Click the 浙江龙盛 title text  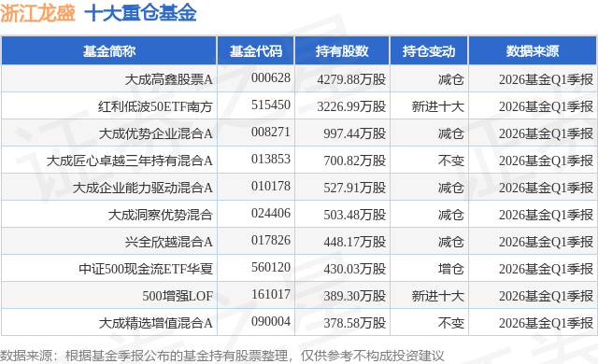click(37, 13)
